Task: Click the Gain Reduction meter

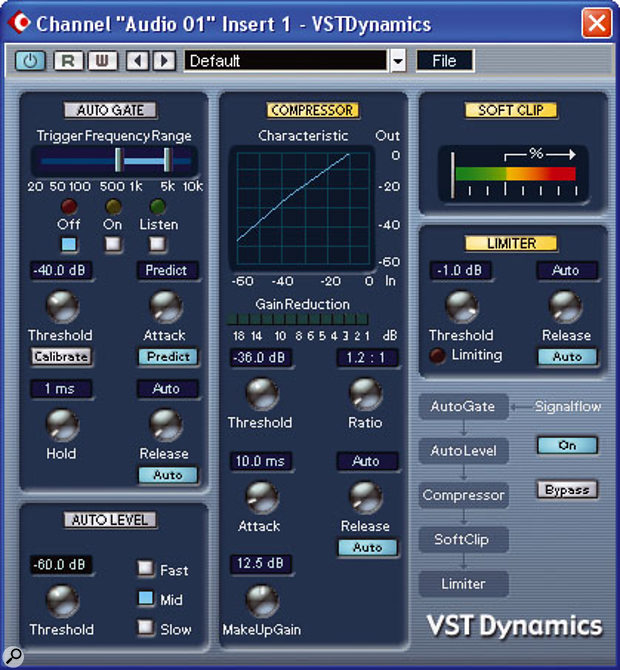Action: click(298, 319)
